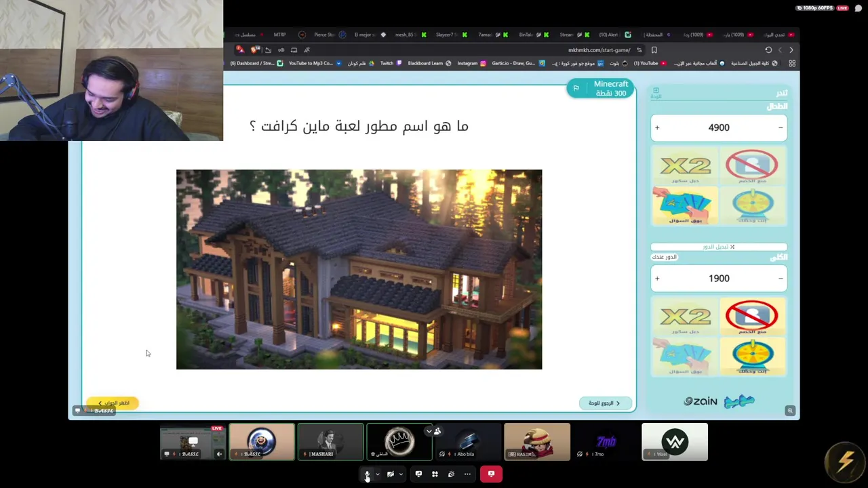The image size is (868, 488).
Task: Switch to the BinTala browser tab
Action: [532, 35]
